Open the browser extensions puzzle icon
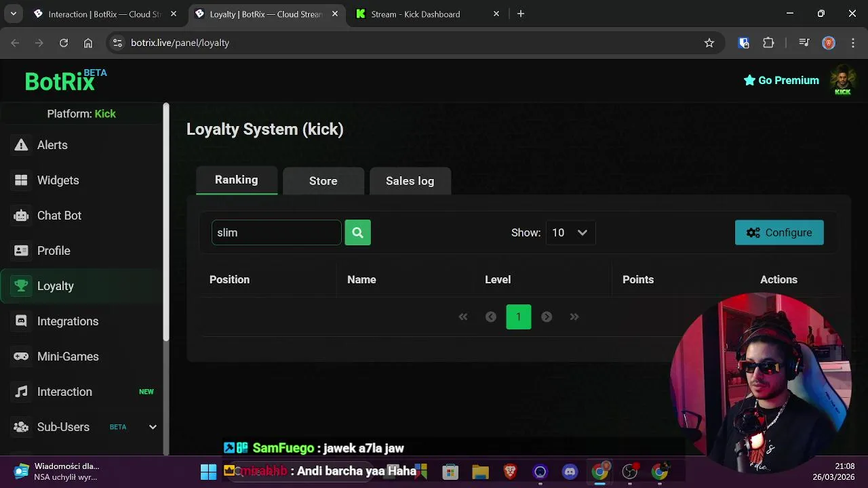 [768, 43]
